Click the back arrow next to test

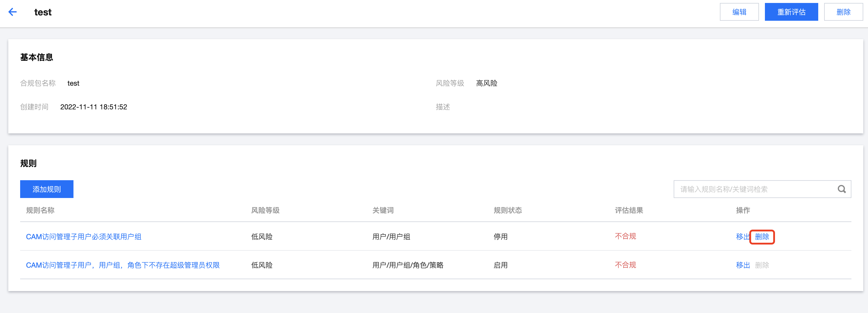12,12
